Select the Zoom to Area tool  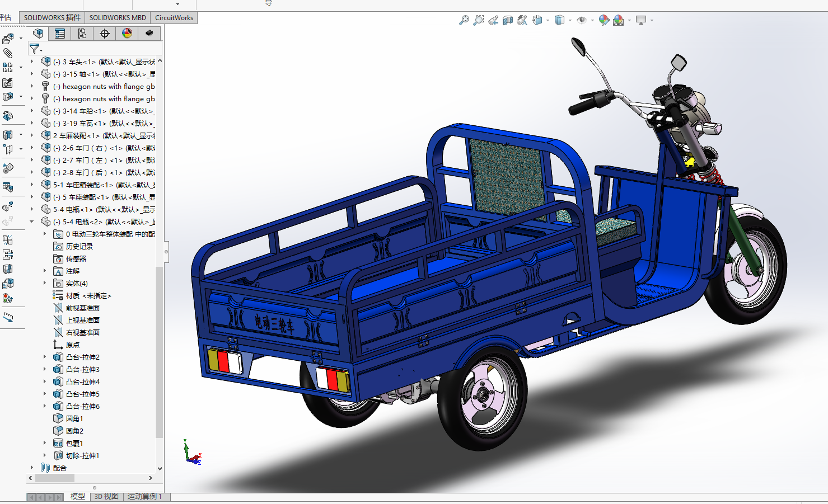479,20
